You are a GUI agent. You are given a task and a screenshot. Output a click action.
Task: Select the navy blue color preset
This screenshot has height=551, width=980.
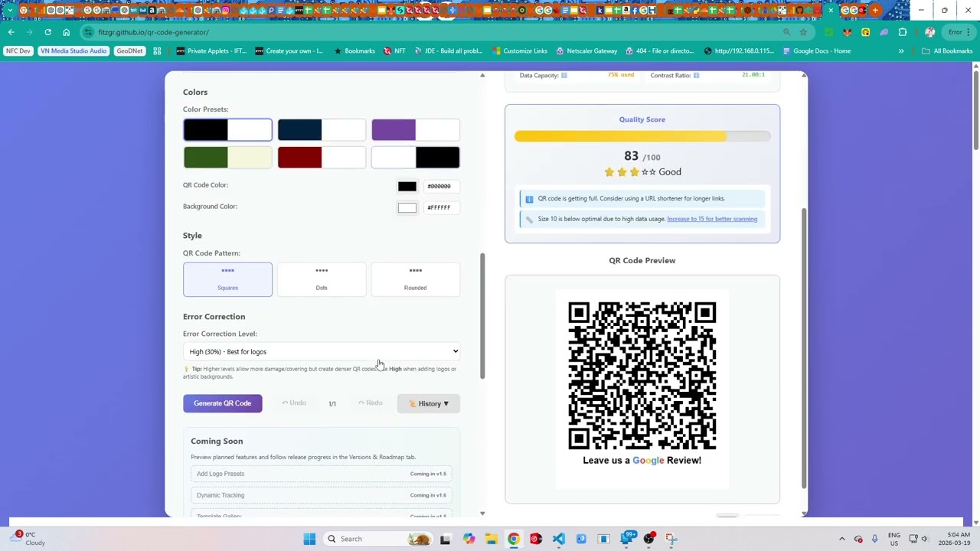[x=322, y=130]
